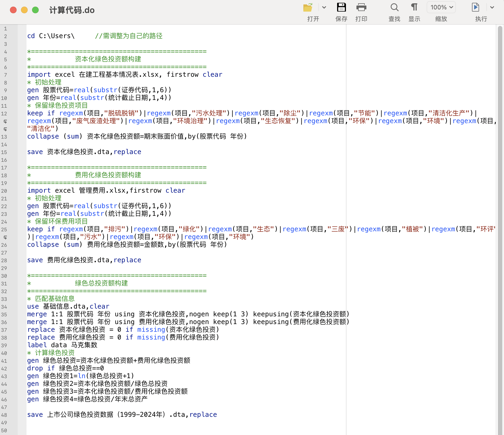Select the import command on line 7
The width and height of the screenshot is (504, 435).
pyautogui.click(x=39, y=74)
